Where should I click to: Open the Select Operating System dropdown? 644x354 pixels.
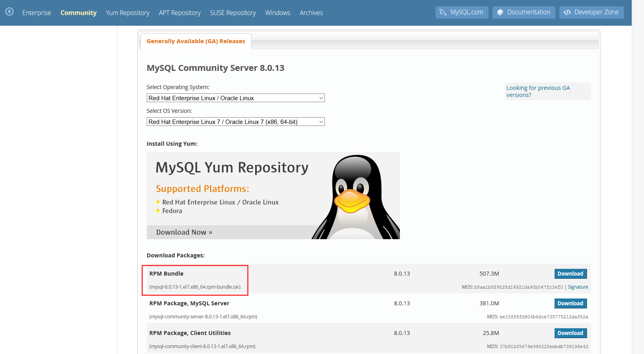point(235,98)
